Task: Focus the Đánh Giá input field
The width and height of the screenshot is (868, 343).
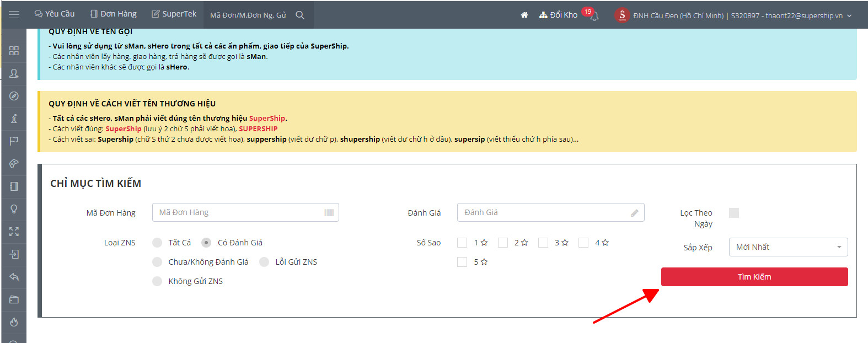Action: point(550,212)
